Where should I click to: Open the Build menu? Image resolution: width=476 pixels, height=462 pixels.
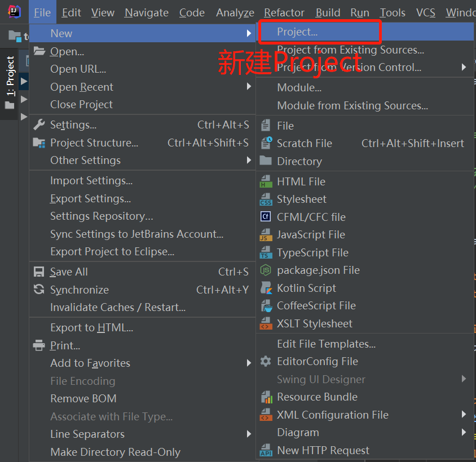point(328,12)
